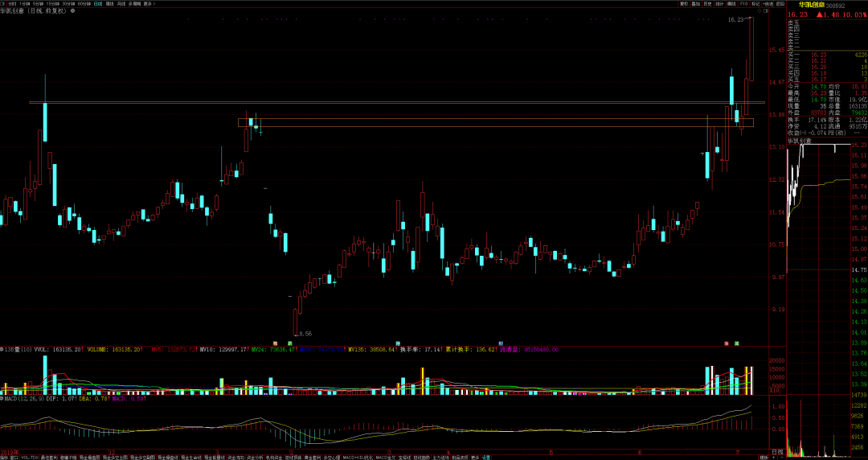Click the 日线 label at bottom right
The height and width of the screenshot is (460, 868).
(778, 453)
